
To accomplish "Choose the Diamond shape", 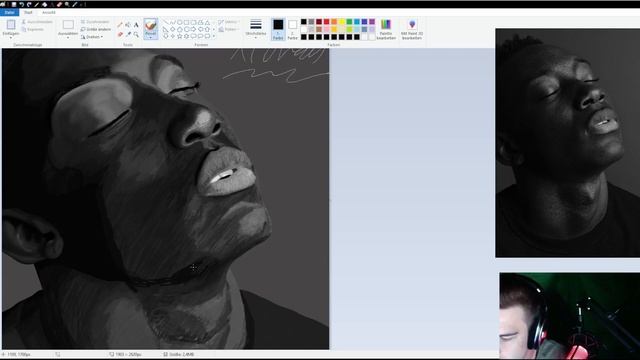I will point(173,29).
